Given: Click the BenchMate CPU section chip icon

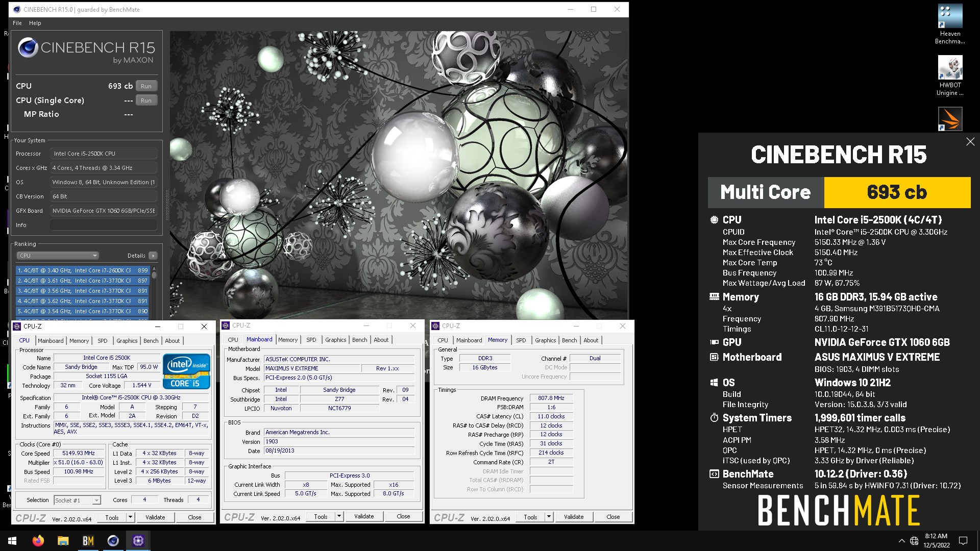Looking at the screenshot, I should 714,220.
